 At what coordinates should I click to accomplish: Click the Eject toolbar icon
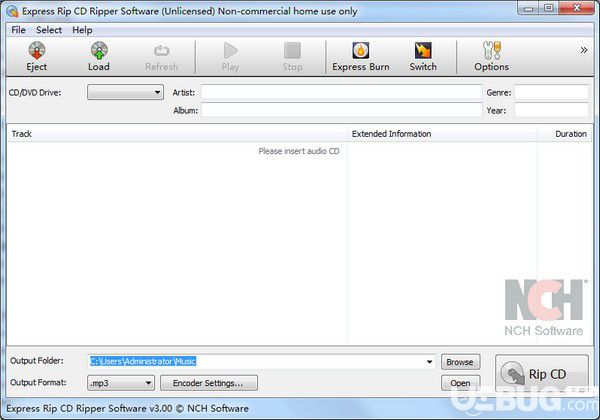click(x=37, y=56)
